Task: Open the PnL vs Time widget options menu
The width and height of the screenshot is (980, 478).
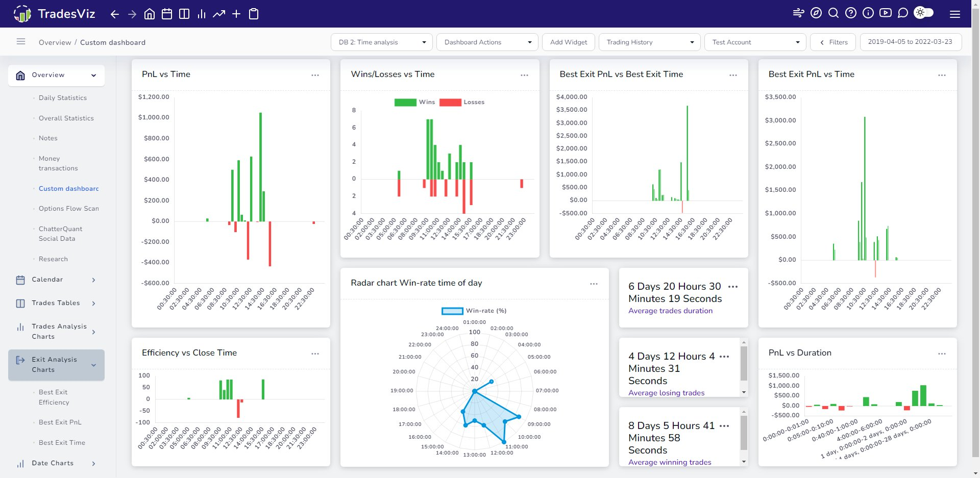Action: (315, 75)
